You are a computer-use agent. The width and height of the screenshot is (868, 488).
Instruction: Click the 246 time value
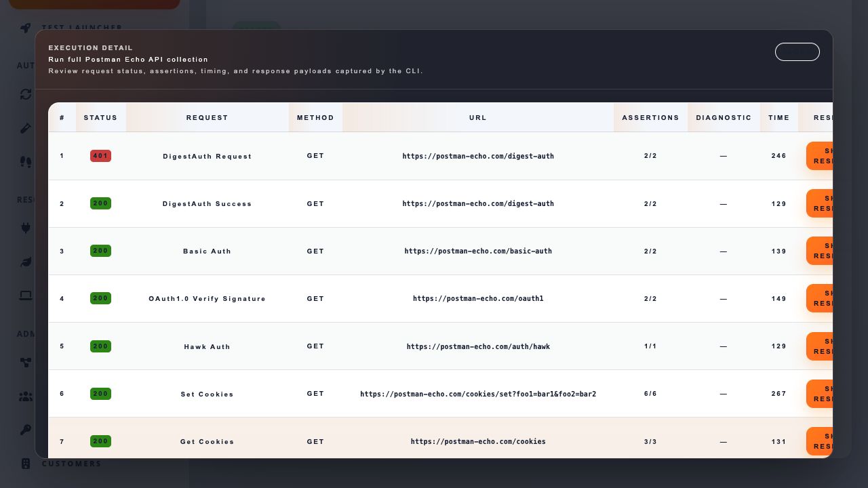coord(778,156)
